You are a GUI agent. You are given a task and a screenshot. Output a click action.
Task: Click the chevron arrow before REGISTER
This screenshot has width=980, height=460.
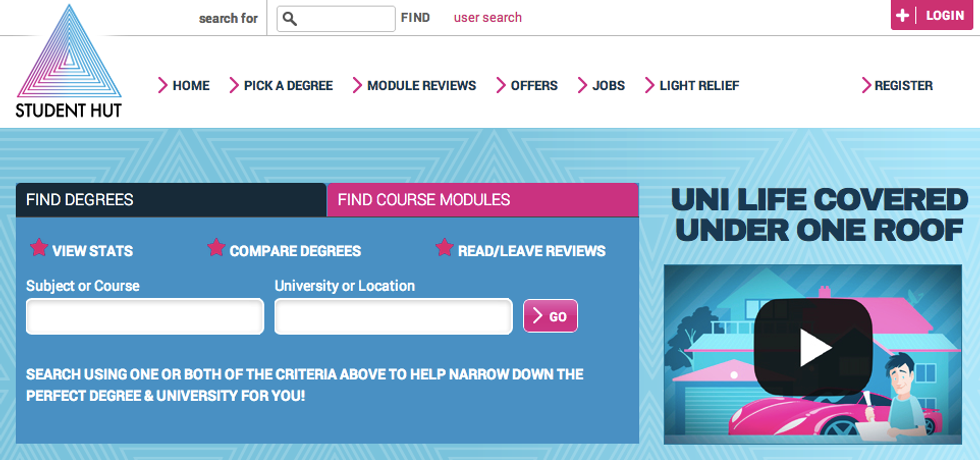coord(866,85)
